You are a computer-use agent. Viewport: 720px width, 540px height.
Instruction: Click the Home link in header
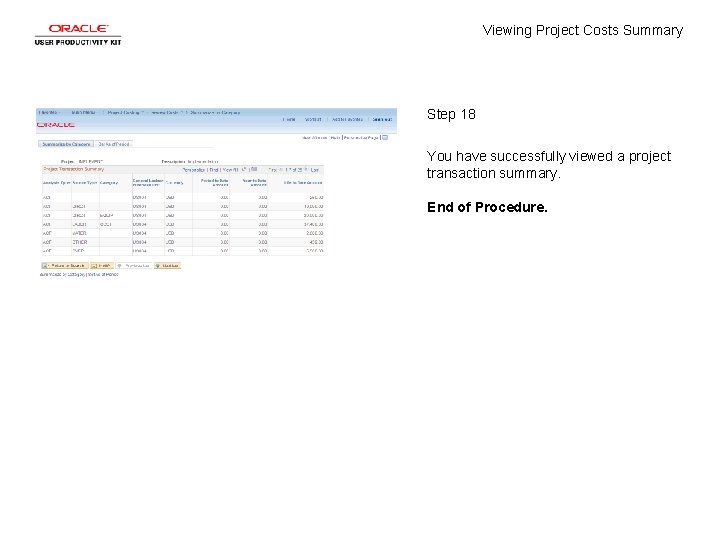[289, 119]
